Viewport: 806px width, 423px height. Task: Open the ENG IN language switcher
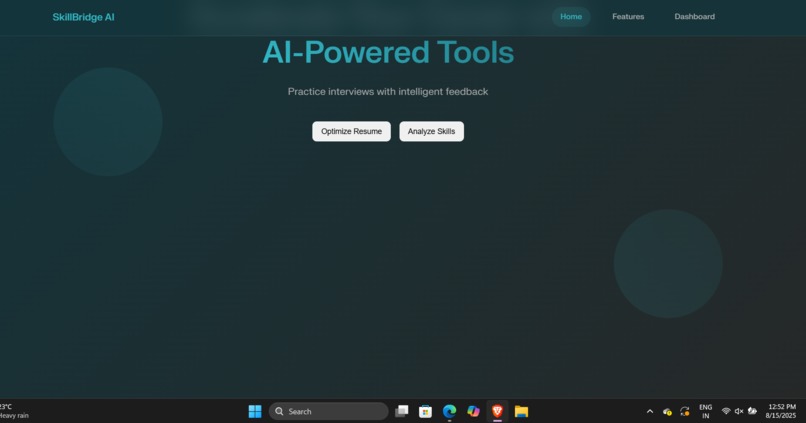pyautogui.click(x=706, y=411)
